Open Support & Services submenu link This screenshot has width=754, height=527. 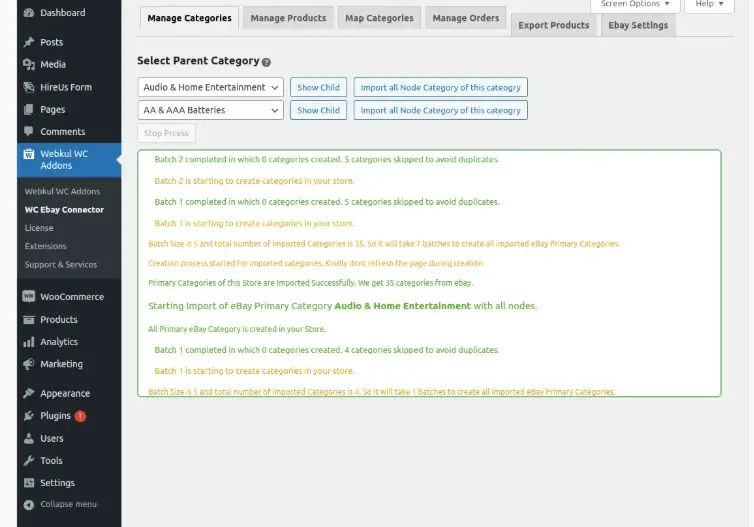tap(61, 265)
